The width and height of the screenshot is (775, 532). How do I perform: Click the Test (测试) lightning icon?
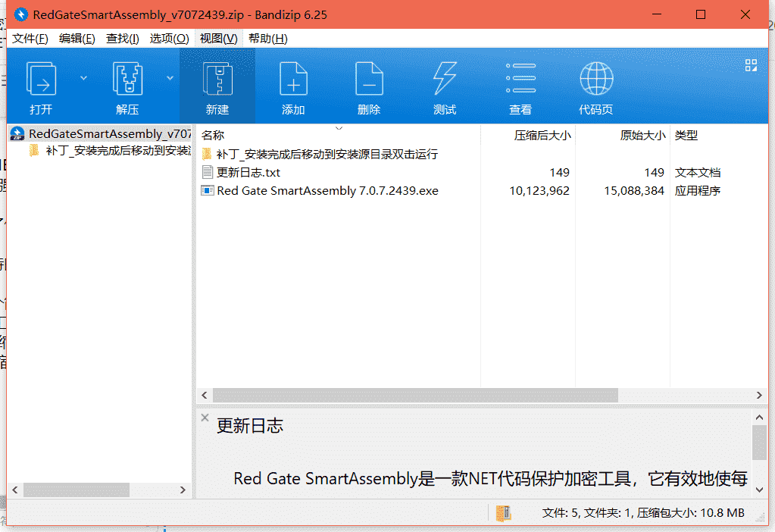tap(445, 79)
